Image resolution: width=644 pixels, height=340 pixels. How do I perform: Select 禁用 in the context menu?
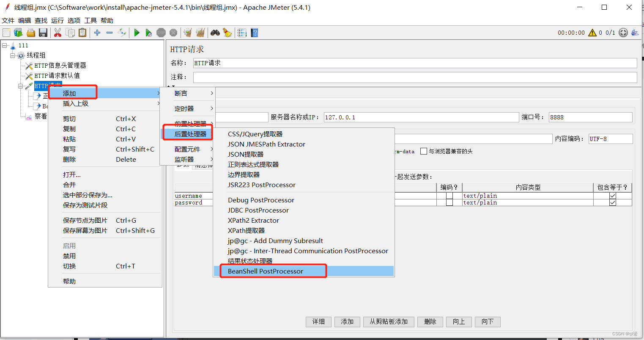pos(105,256)
